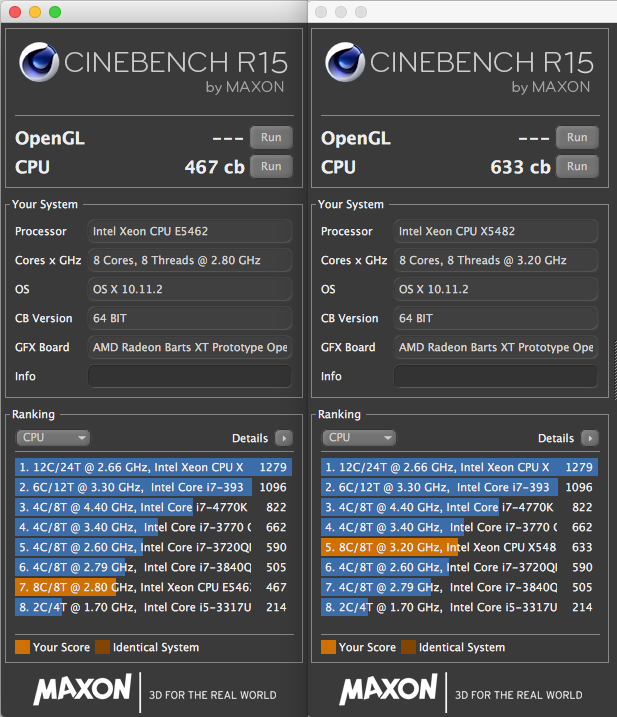Click Identical System swatch in right window
The width and height of the screenshot is (617, 717).
coord(407,647)
